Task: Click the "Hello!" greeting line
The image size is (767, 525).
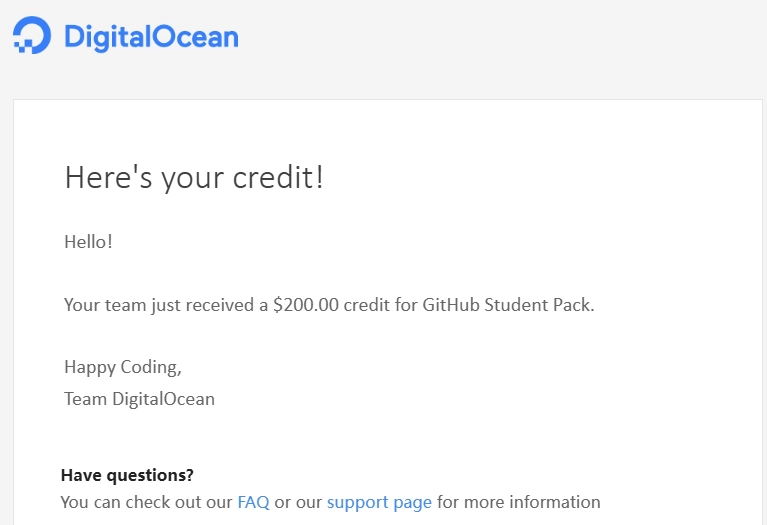Action: tap(88, 241)
